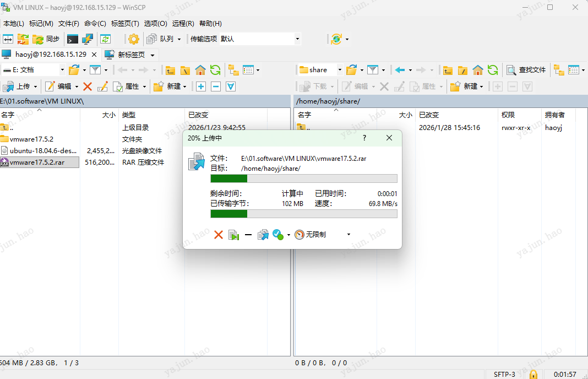Screen dimensions: 588x379
Task: Close the haoyj@192.168.15.129 session tab
Action: tap(94, 55)
